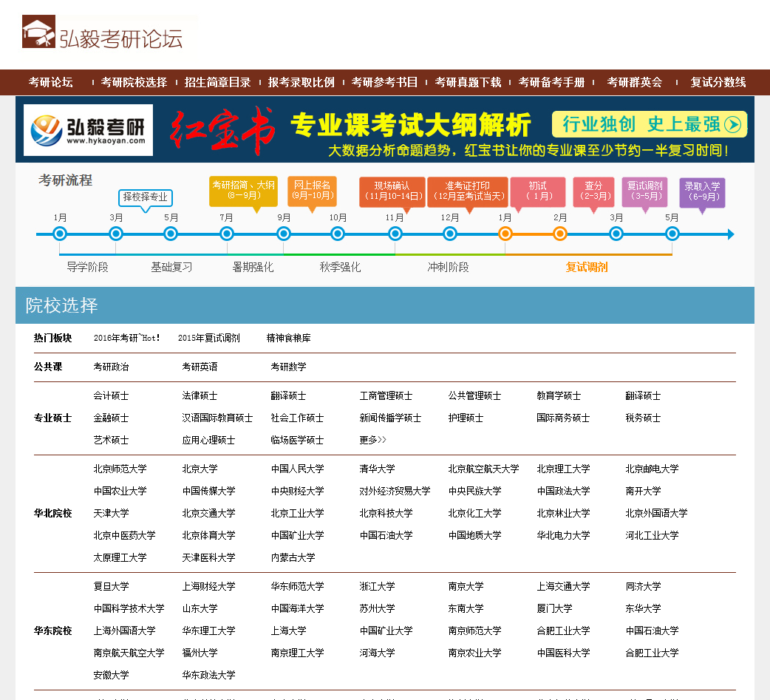This screenshot has width=770, height=700.
Task: Click the 冲刺阶段 stage label
Action: [x=448, y=268]
